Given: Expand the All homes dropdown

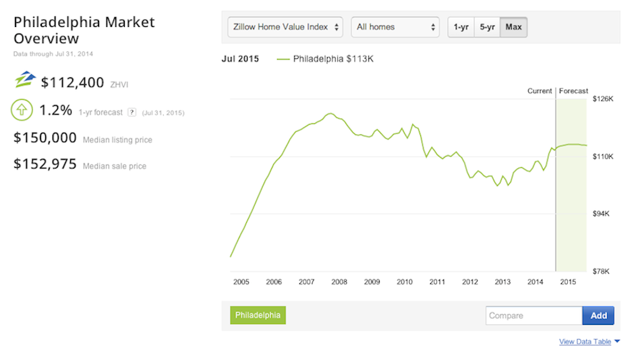Looking at the screenshot, I should [395, 27].
